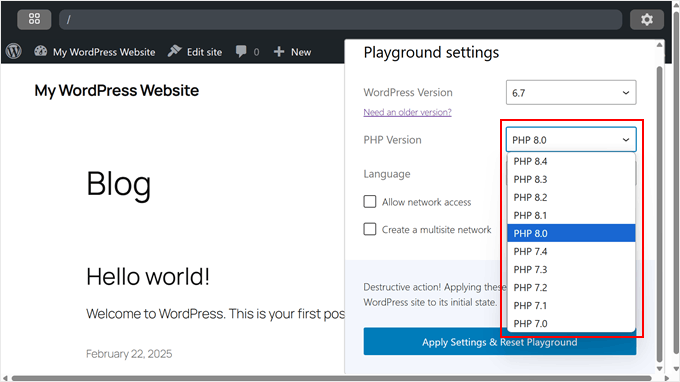Screen dimensions: 680x382
Task: Click the page horizontal scrollbar
Action: (x=332, y=378)
